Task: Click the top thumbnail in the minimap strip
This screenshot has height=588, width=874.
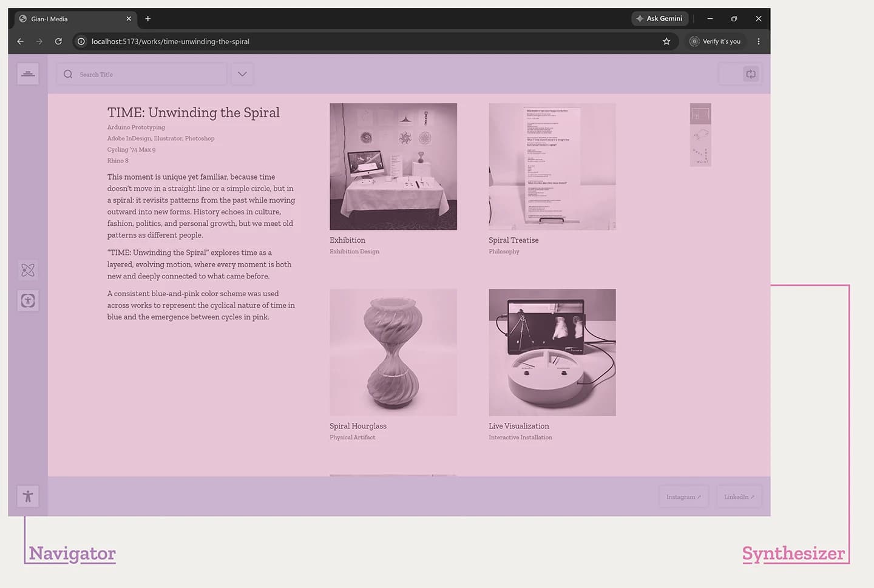Action: coord(700,113)
